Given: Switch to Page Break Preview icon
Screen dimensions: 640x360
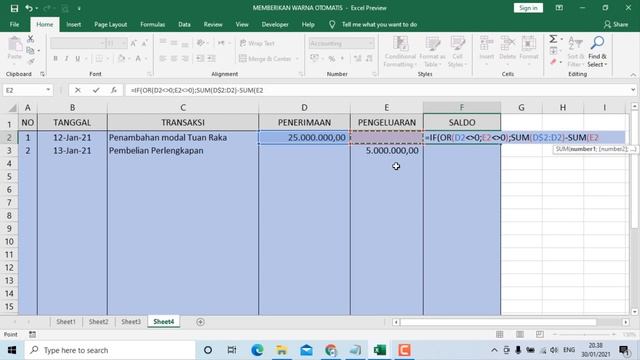Looking at the screenshot, I should (540, 334).
